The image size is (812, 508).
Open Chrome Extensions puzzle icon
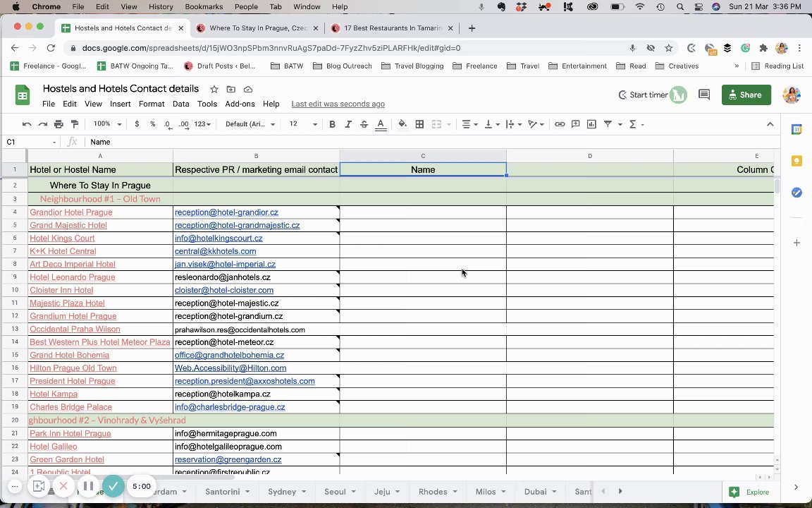click(x=763, y=48)
